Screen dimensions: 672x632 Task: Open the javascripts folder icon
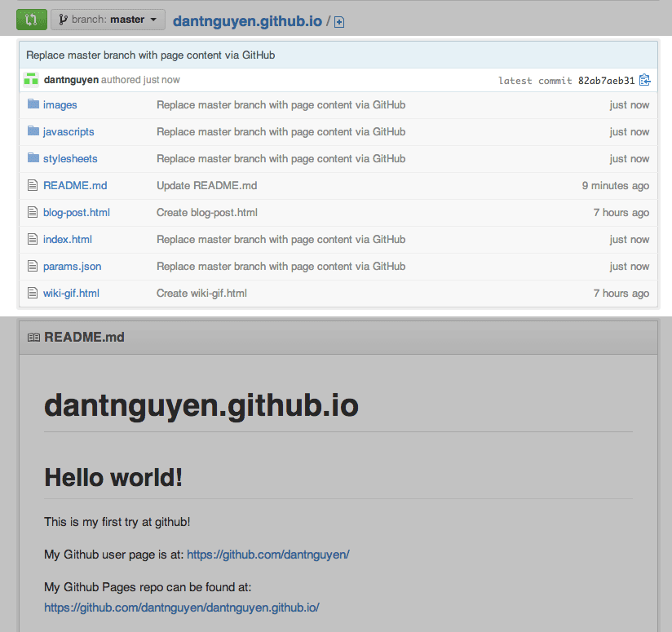pos(32,131)
